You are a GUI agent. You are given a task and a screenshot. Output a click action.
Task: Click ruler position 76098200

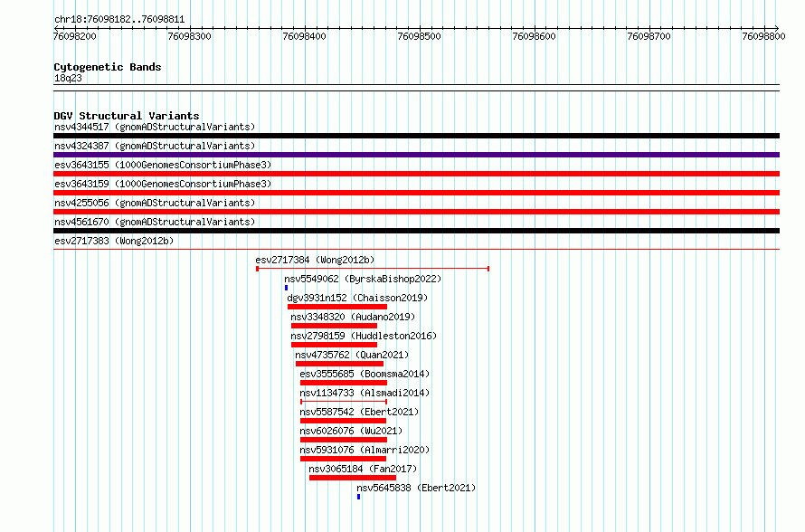coord(75,36)
